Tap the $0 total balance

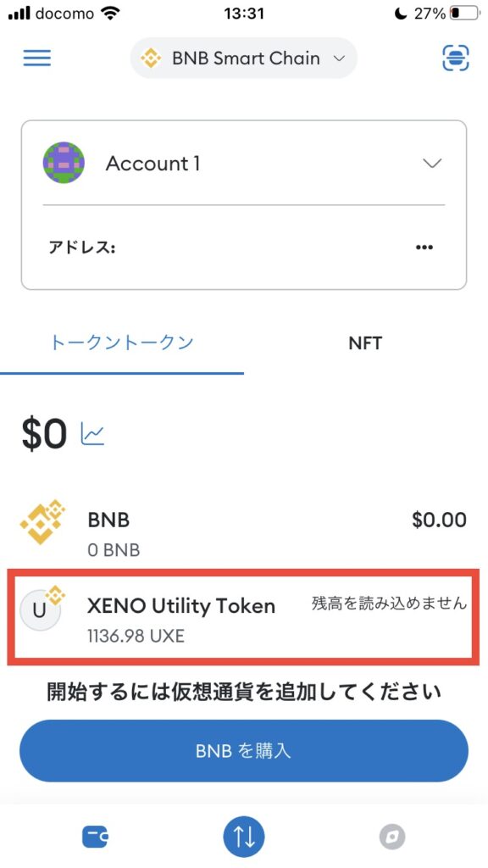click(x=44, y=433)
